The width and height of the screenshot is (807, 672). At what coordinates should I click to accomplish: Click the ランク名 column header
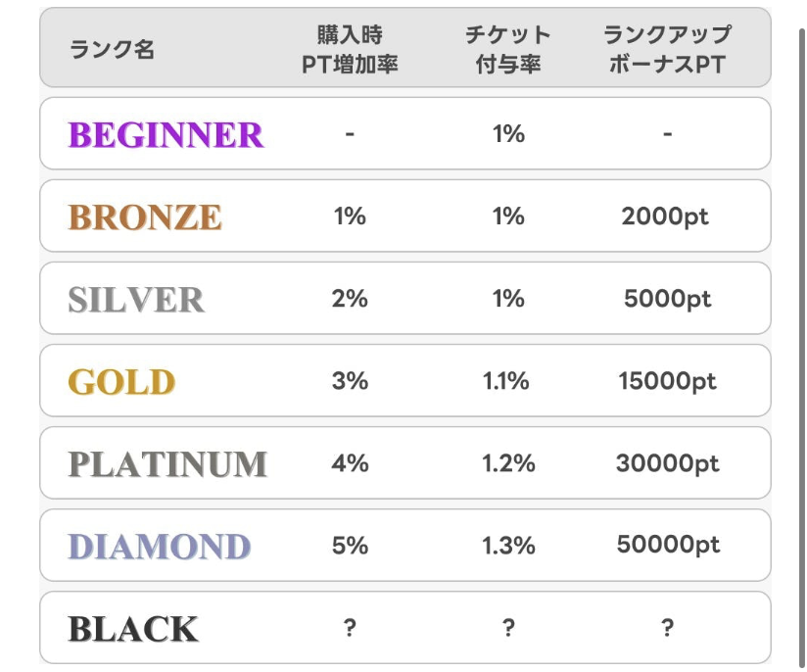point(113,49)
